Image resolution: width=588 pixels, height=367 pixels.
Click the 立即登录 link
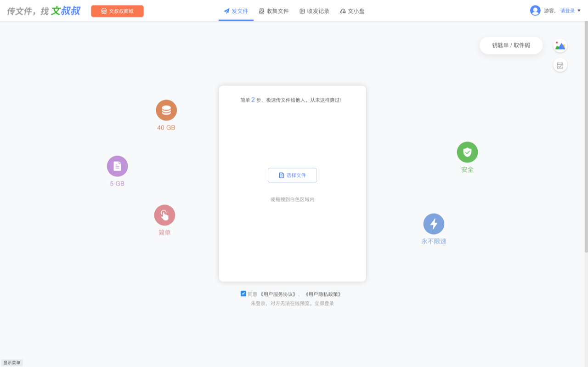pos(324,304)
